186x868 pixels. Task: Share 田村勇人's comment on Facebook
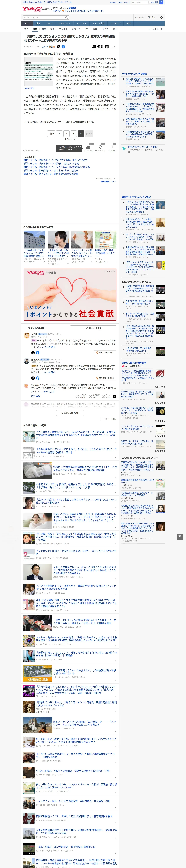click(38, 378)
